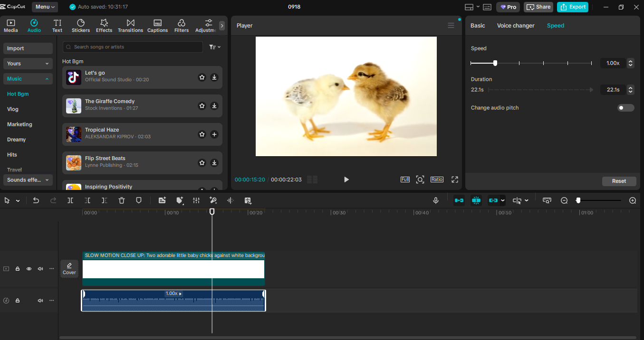Hide video track using the eye icon
Viewport: 644px width, 340px height.
[29, 269]
